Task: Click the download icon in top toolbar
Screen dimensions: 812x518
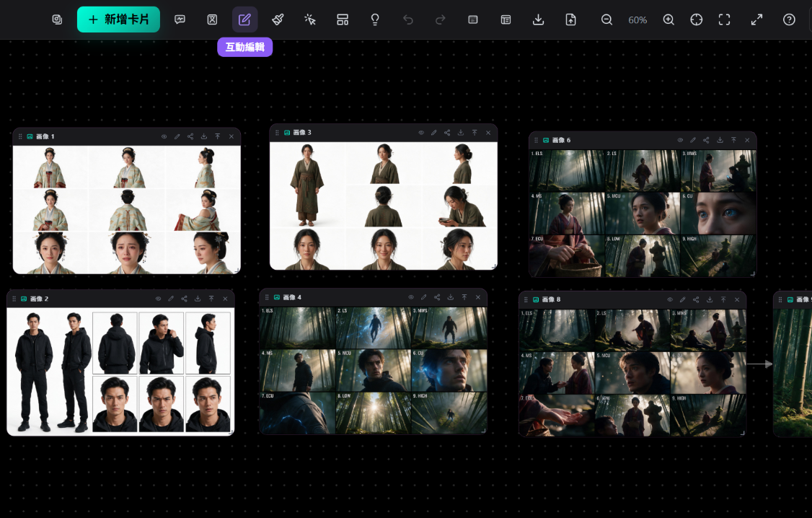Action: click(x=539, y=19)
